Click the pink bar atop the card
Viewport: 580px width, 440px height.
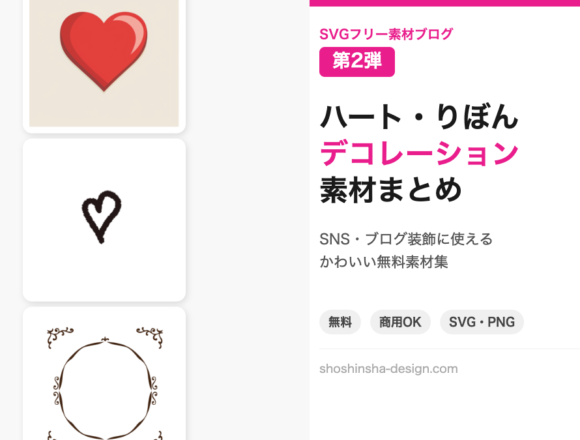point(445,3)
